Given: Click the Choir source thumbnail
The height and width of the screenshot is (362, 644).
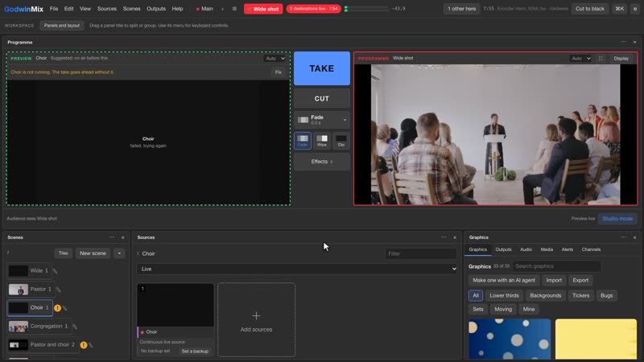Looking at the screenshot, I should pyautogui.click(x=175, y=305).
